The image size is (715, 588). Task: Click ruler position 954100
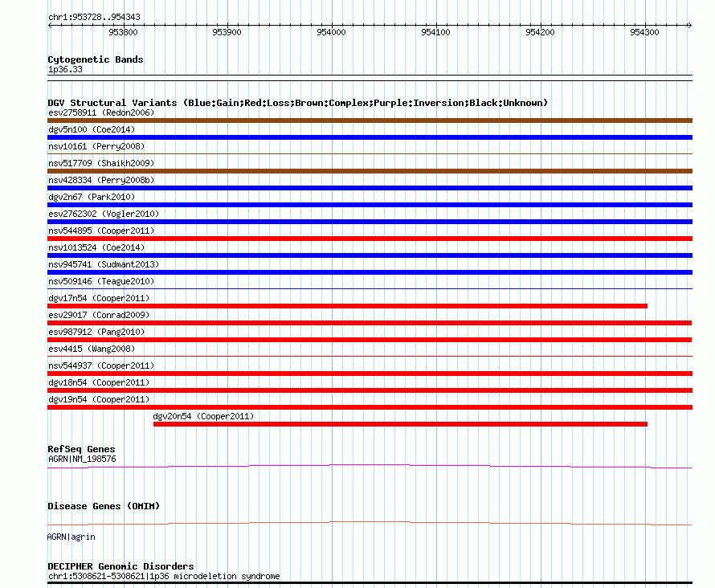pos(436,32)
